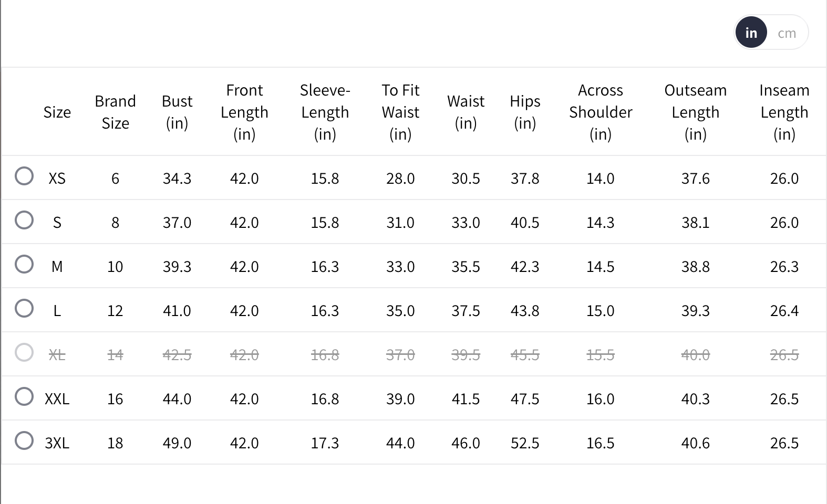Image resolution: width=827 pixels, height=504 pixels.
Task: Switch units to cm
Action: coord(787,33)
